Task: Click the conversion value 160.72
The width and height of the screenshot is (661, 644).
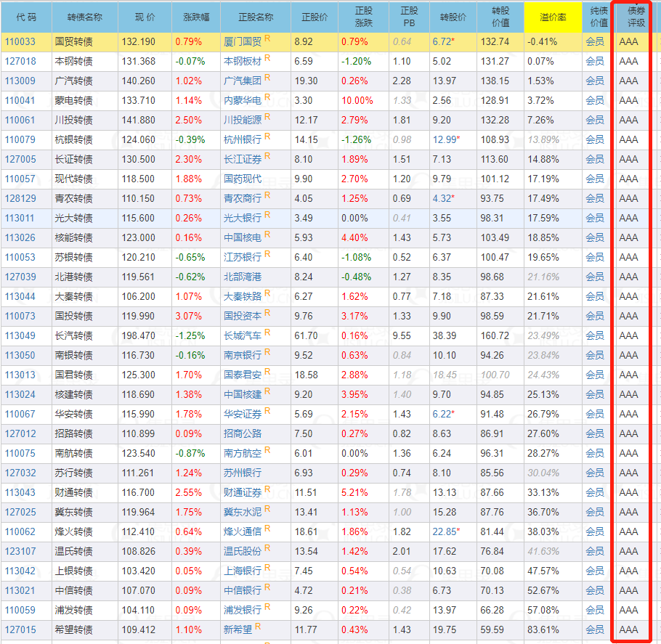Action: click(495, 336)
